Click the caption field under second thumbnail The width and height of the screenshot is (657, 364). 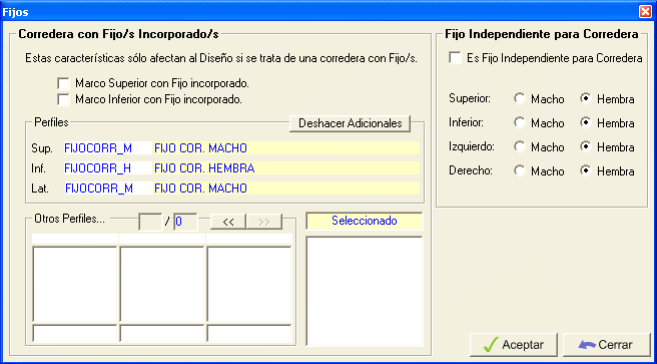pyautogui.click(x=162, y=333)
